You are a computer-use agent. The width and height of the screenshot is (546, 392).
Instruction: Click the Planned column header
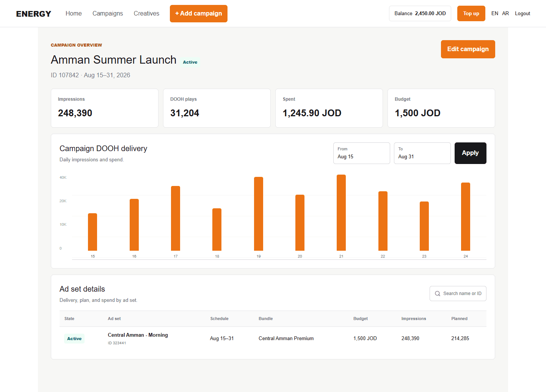(460, 319)
